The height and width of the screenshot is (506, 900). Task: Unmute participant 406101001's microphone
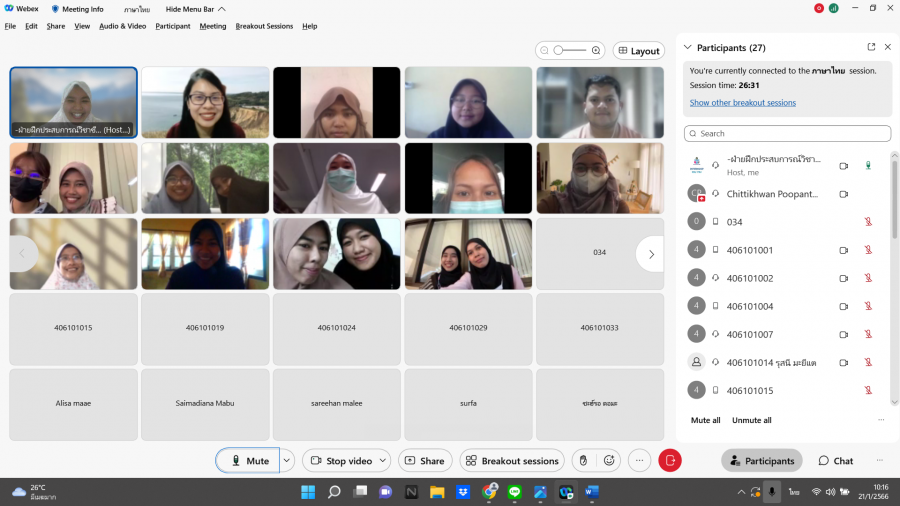pos(868,250)
